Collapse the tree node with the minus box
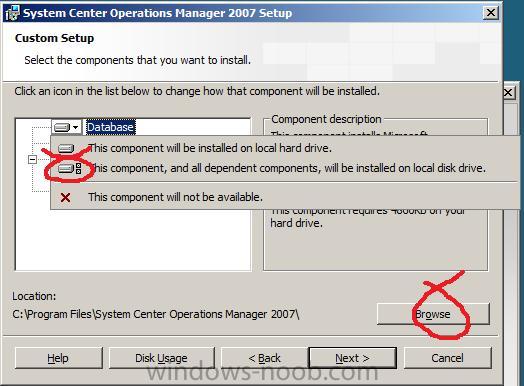The width and height of the screenshot is (524, 386). (x=32, y=159)
